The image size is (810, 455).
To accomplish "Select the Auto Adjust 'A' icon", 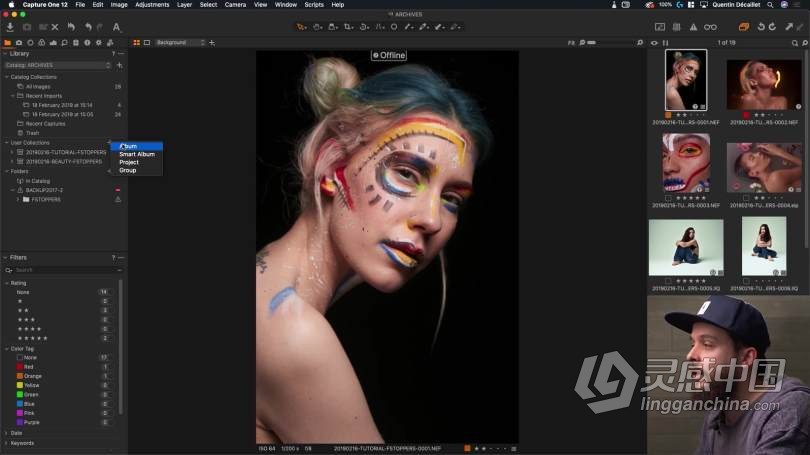I will [116, 27].
